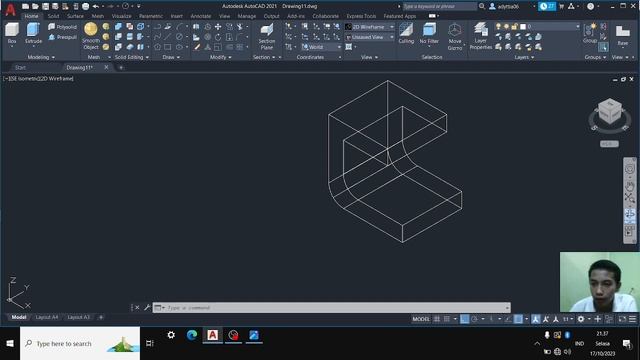Click the Smooth Object mesh tool
640x360 pixels.
tap(91, 36)
